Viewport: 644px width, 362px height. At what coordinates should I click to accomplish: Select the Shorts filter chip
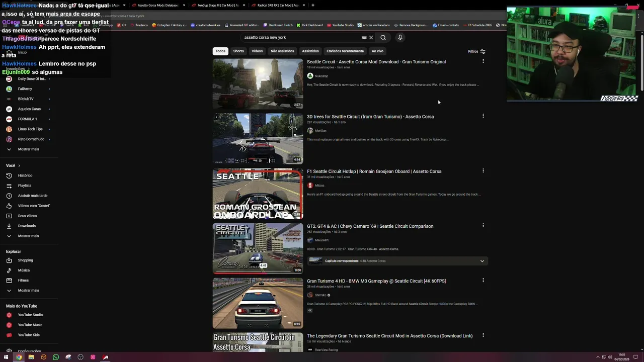[x=238, y=51]
